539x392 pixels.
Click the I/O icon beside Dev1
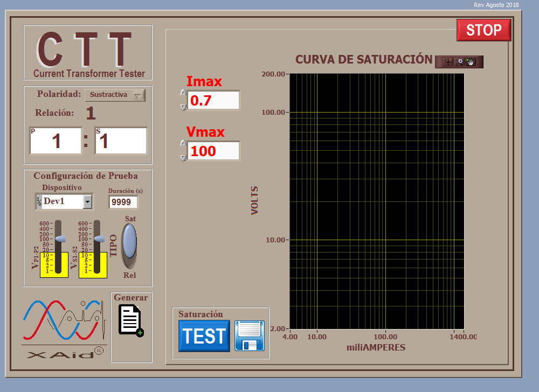39,201
